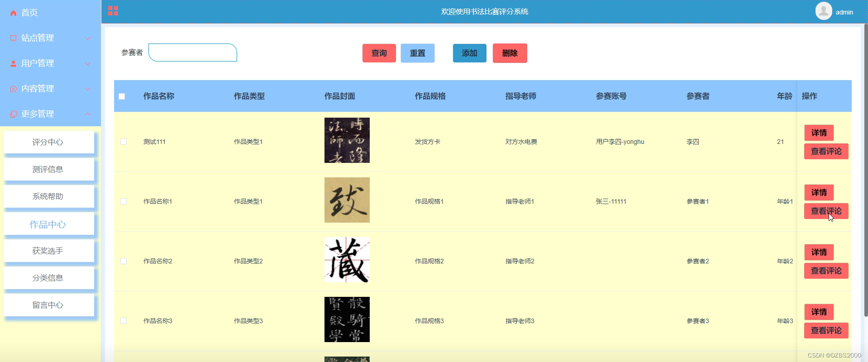Click 详情 for row 作品名称3
Viewport: 868px width, 362px height.
pyautogui.click(x=819, y=312)
